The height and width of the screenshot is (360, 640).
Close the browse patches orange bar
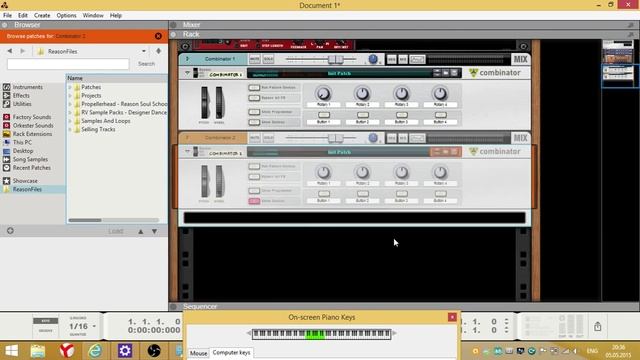click(158, 36)
